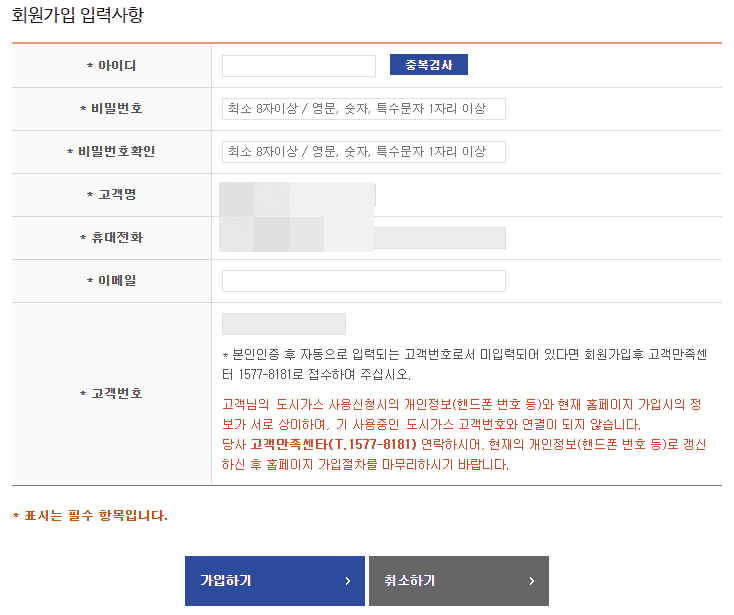Viewport: 734px width, 615px height.
Task: Click the bold 고객만족센타(T.1577-8181) text
Action: point(333,444)
